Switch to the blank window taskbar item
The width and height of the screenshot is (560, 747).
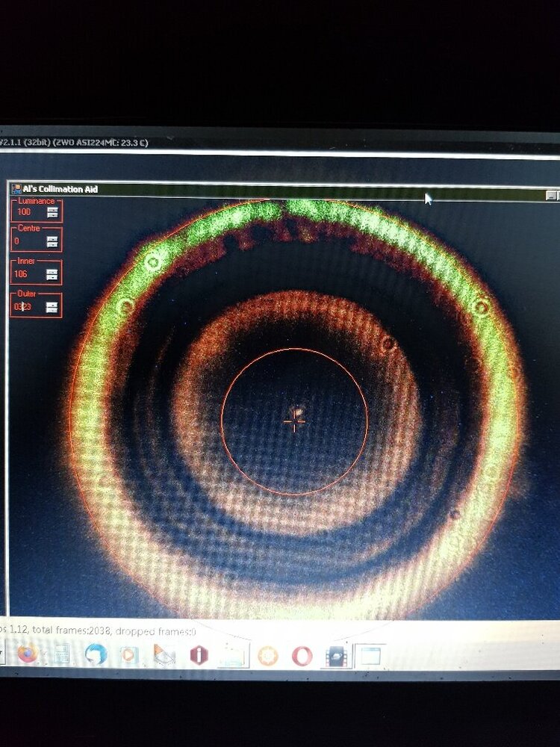point(370,656)
